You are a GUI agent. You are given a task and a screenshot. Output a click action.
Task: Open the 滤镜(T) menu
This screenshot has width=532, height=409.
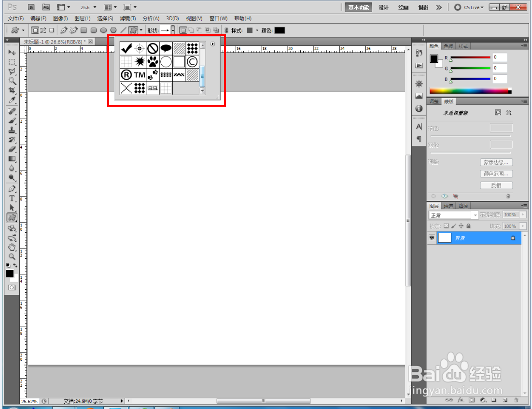[x=127, y=18]
